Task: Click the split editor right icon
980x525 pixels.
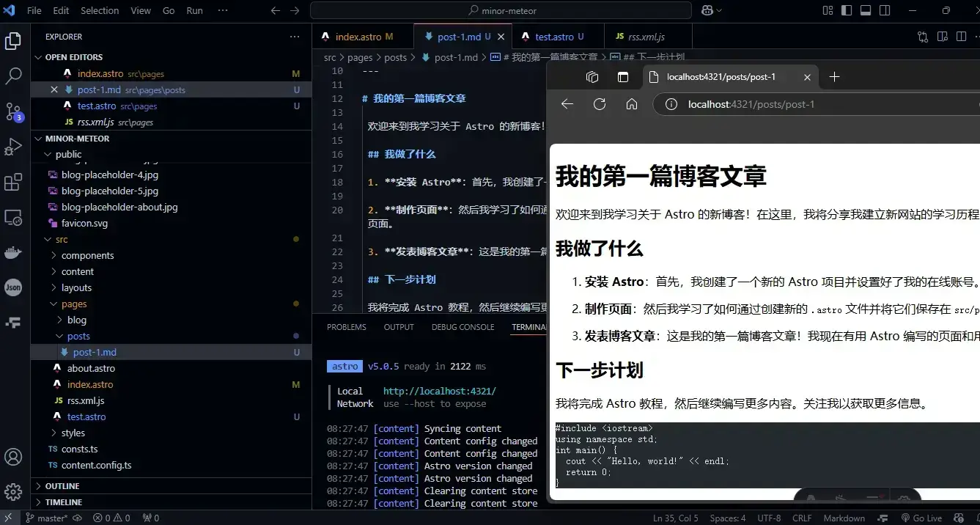Action: point(961,37)
